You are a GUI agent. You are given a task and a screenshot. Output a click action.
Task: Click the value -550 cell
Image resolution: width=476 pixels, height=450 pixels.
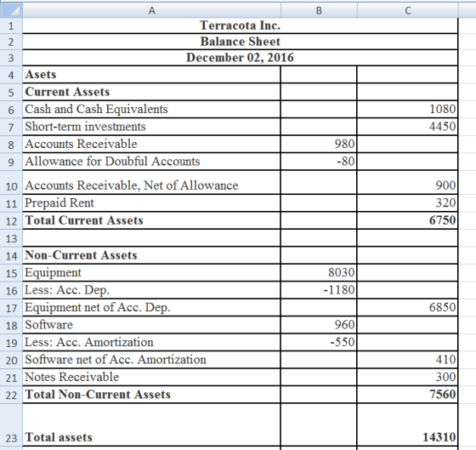pyautogui.click(x=319, y=342)
